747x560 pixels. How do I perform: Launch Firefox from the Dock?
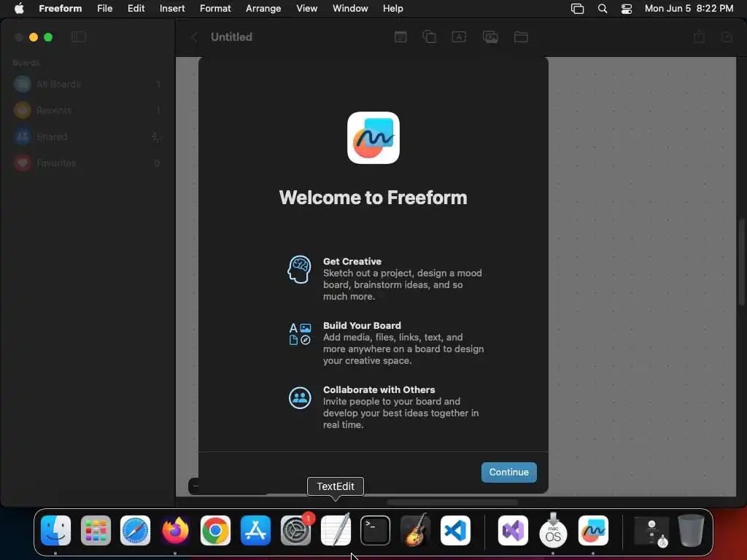(x=175, y=531)
